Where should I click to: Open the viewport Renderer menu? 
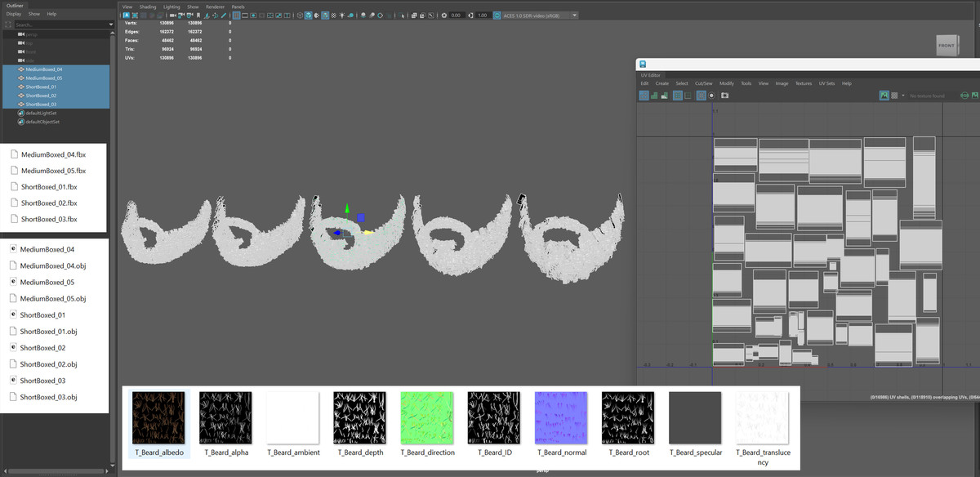click(215, 7)
